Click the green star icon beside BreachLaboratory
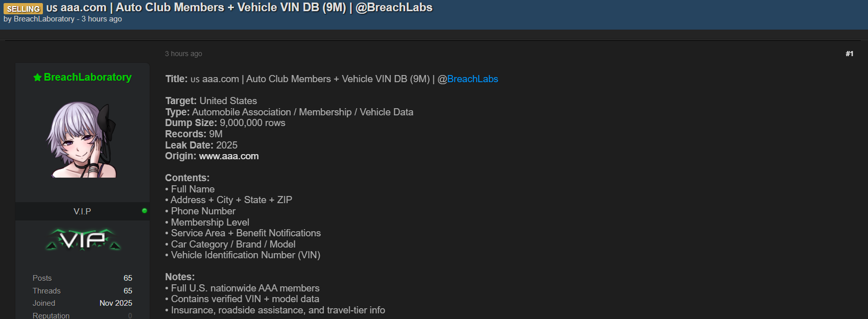Viewport: 868px width, 319px height. 37,78
